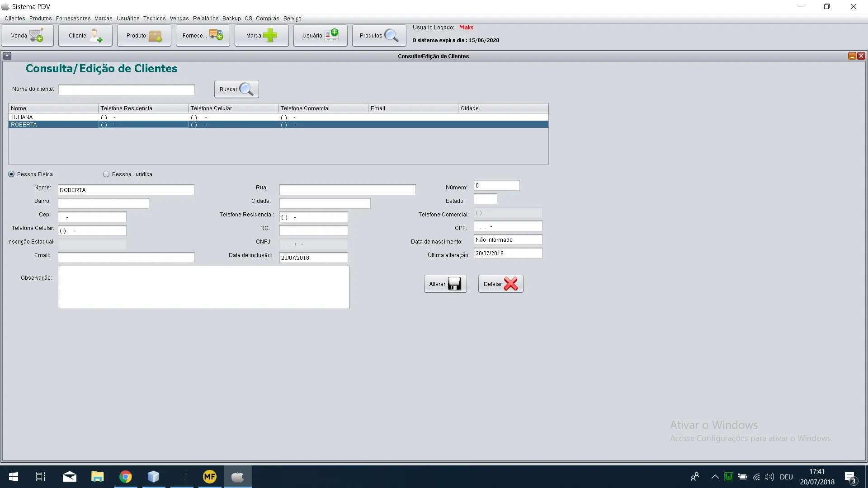868x488 pixels.
Task: Click the Produto box toolbar button
Action: (144, 36)
